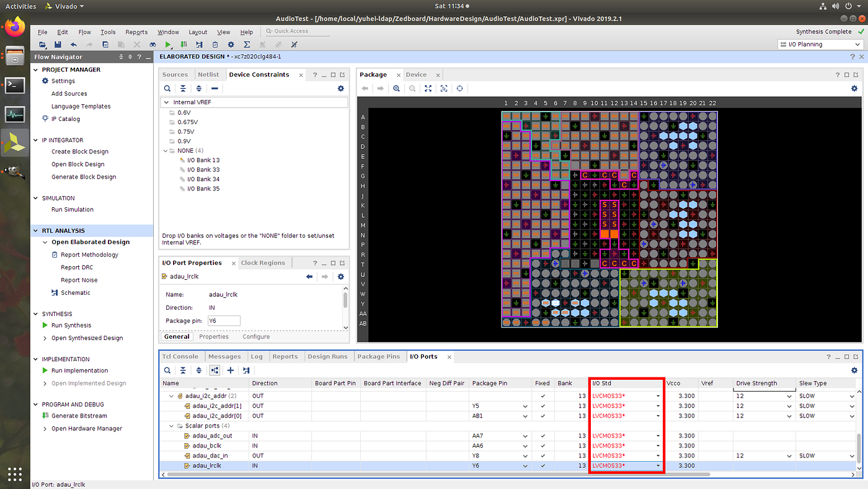Open Package view settings gear
The width and height of the screenshot is (868, 489).
coord(854,89)
